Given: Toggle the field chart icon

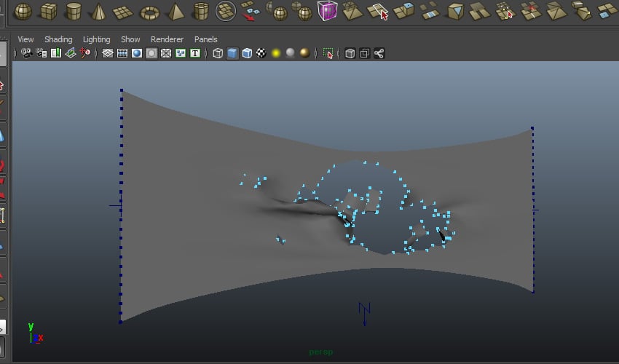Looking at the screenshot, I should [x=166, y=53].
